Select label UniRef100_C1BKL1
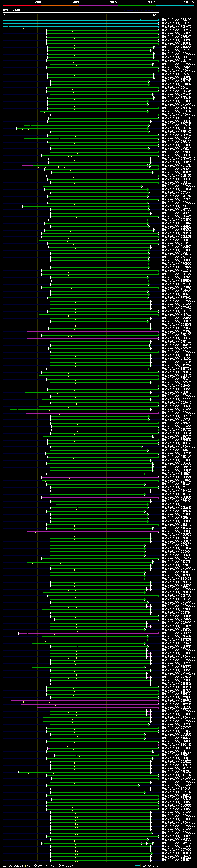The width and height of the screenshot is (197, 868). [177, 57]
